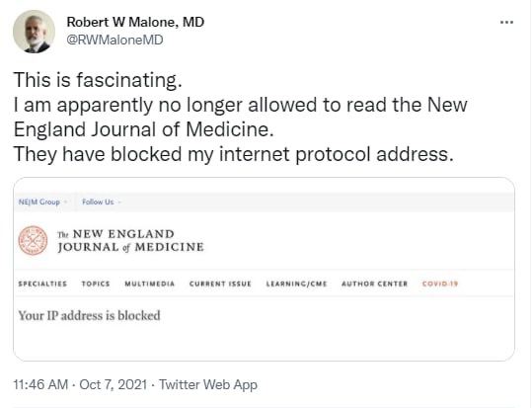532x408 pixels.
Task: Open the Learning/CME section
Action: pos(296,284)
